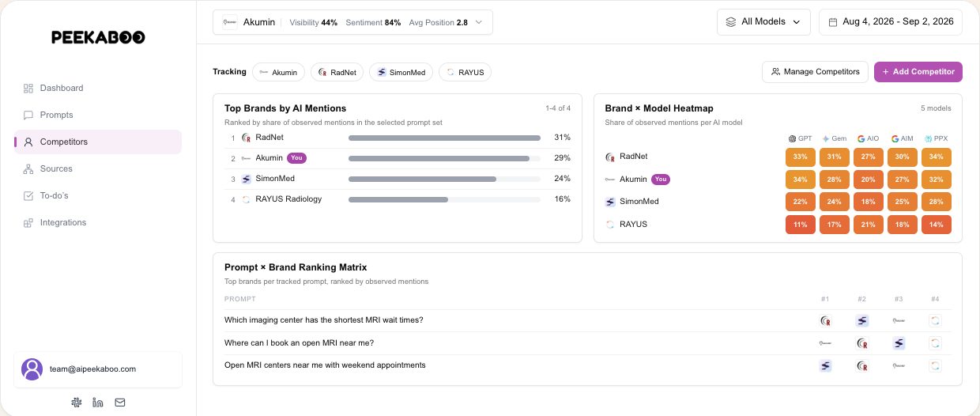Open Integrations in the sidebar
The image size is (980, 416).
98,222
